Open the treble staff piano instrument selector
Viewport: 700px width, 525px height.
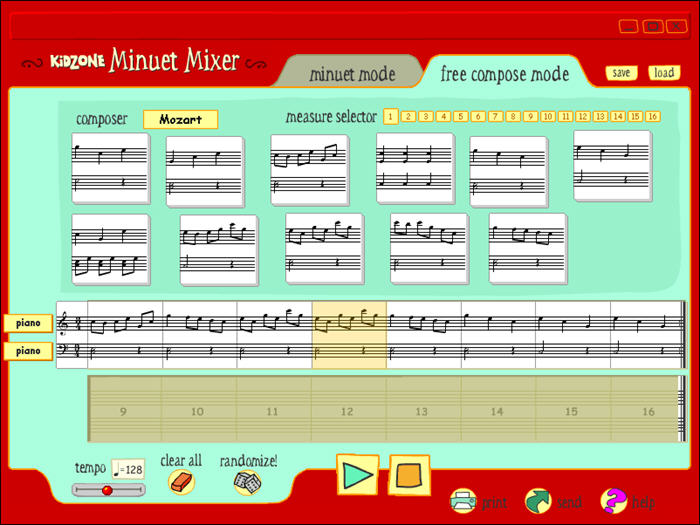27,323
